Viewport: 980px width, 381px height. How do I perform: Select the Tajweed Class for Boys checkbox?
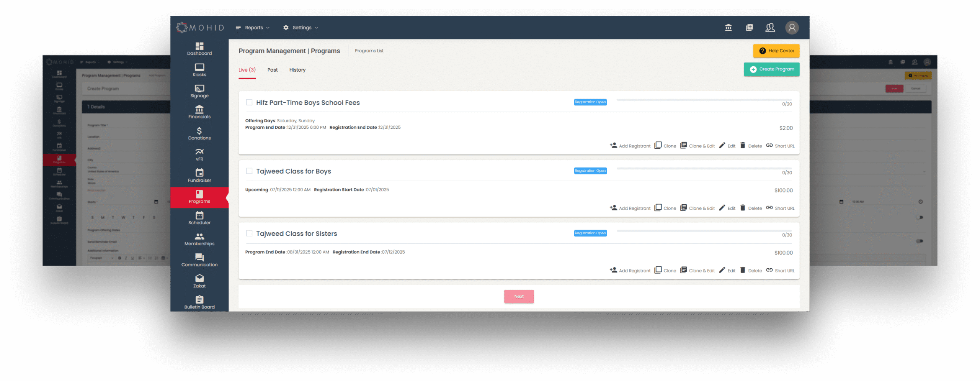point(249,171)
